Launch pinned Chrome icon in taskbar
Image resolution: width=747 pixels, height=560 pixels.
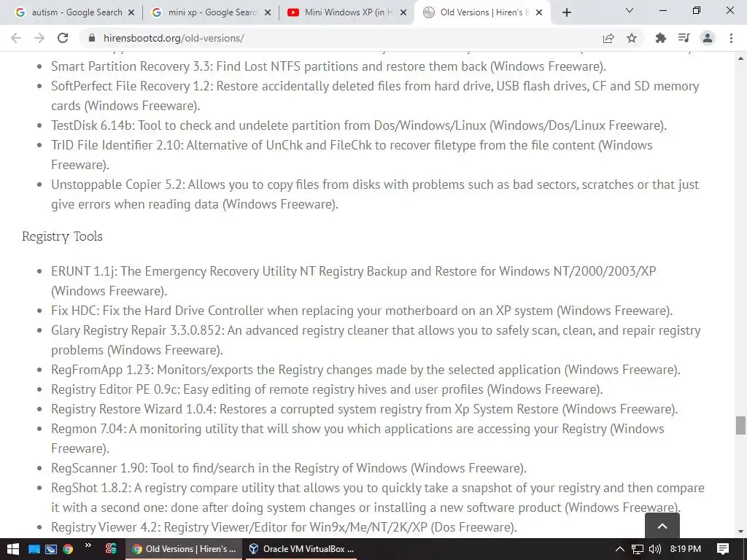point(68,549)
